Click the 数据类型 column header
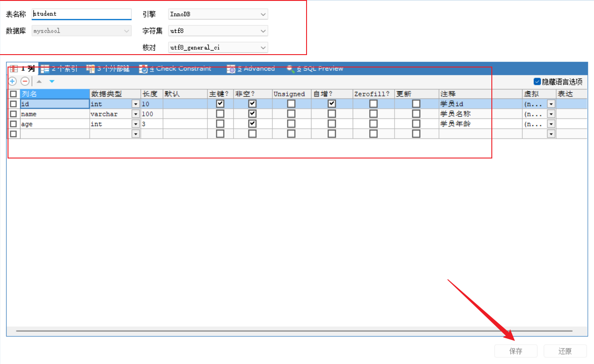Viewport: 594px width, 364px height. click(x=115, y=94)
